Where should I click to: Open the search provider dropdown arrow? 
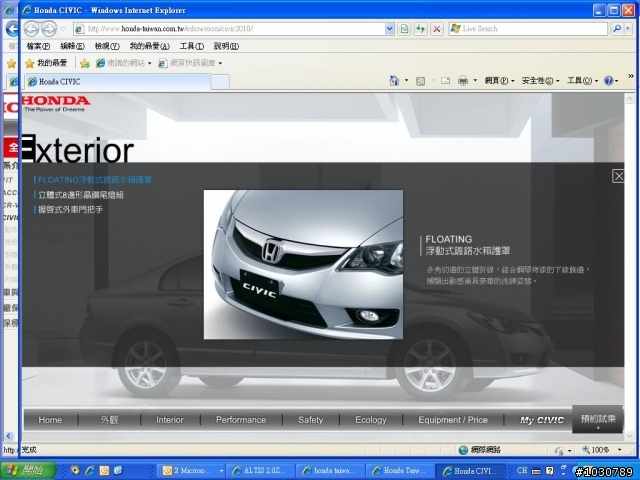[x=628, y=29]
